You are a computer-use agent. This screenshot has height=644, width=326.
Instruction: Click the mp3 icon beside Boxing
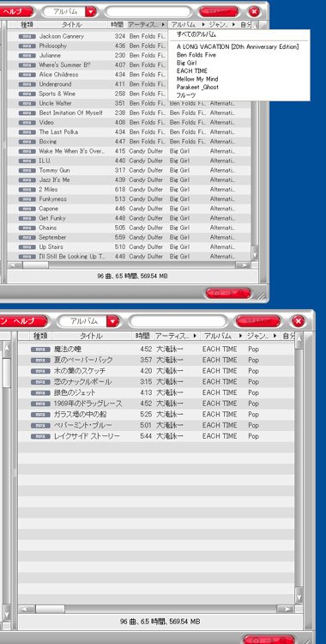click(27, 142)
